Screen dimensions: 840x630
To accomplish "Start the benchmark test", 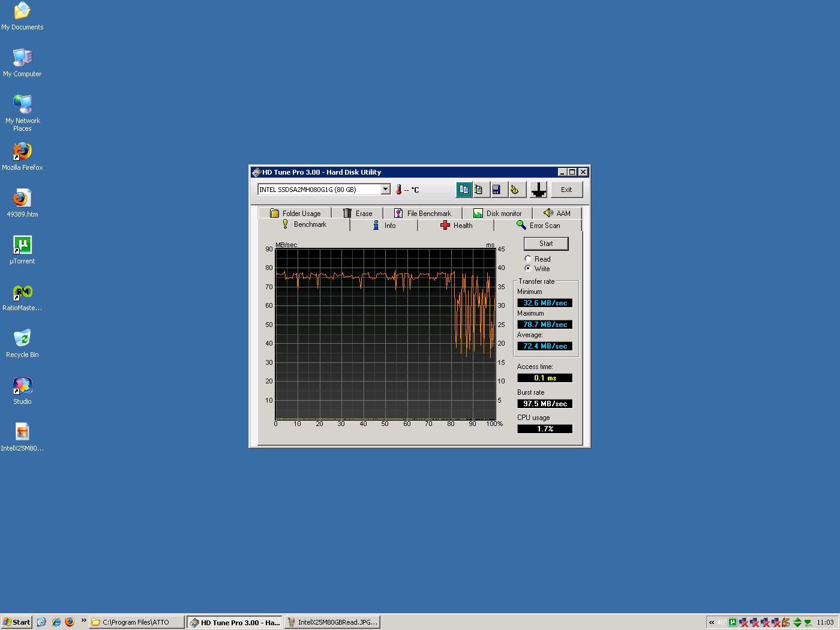I will tap(546, 244).
